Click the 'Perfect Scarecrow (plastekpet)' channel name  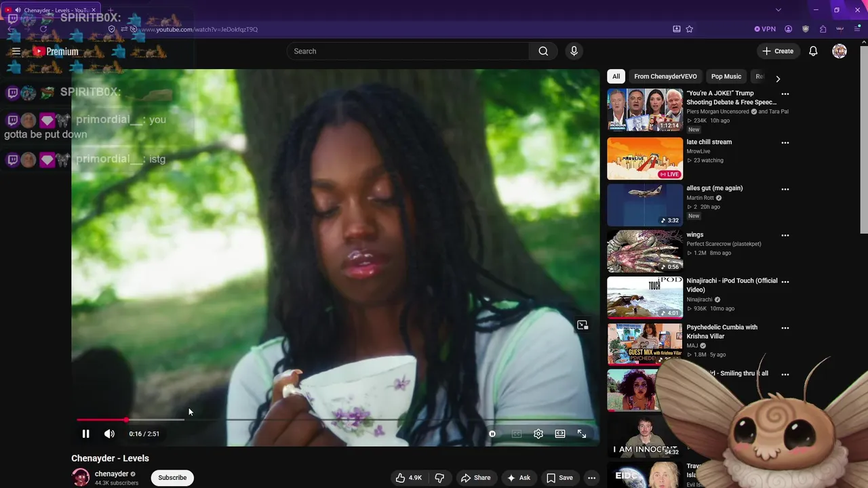click(x=724, y=244)
